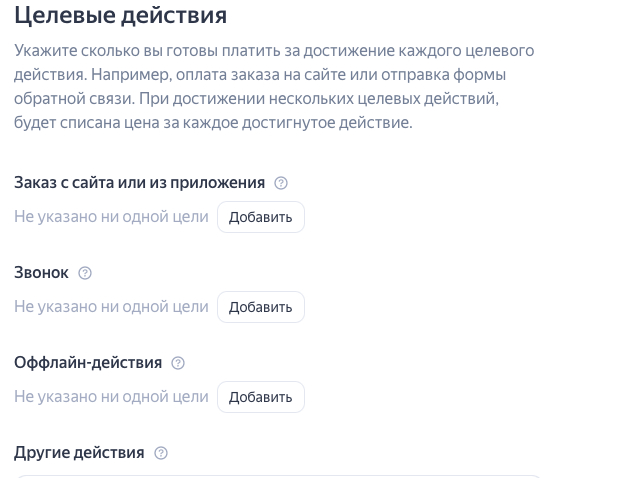Click the "Другие действия" section title
The height and width of the screenshot is (478, 621).
pos(79,453)
